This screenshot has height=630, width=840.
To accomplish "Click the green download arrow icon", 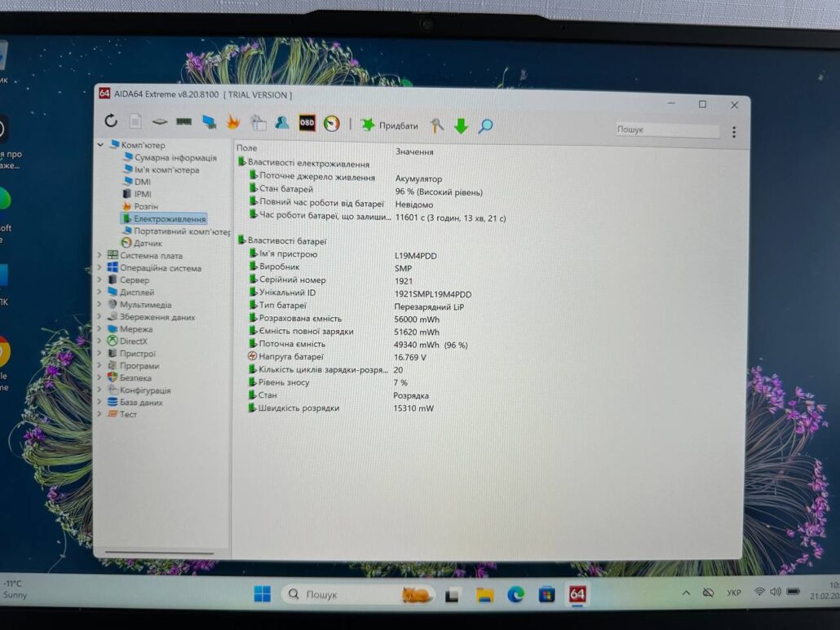I will pos(461,126).
